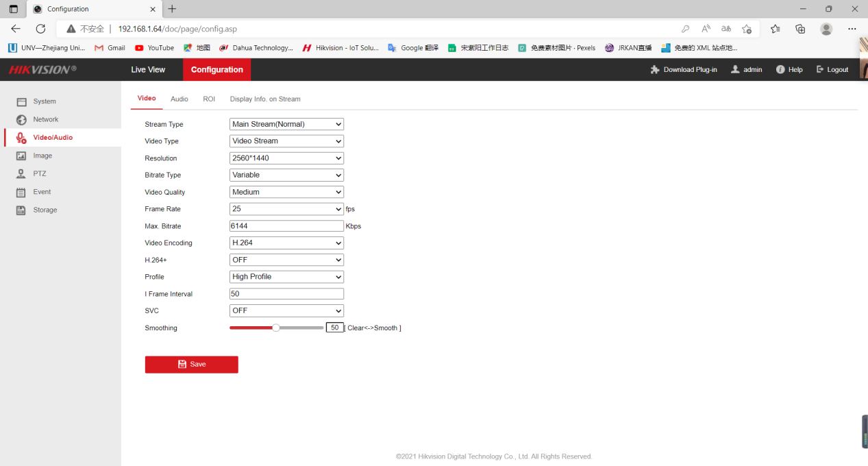This screenshot has height=466, width=868.
Task: Open the browser profile avatar
Action: pos(826,29)
